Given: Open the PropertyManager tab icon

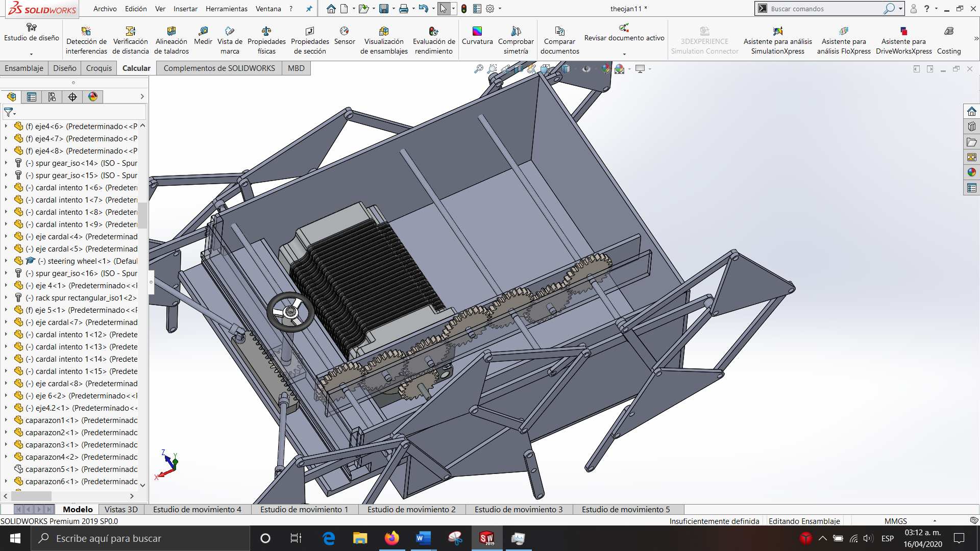Looking at the screenshot, I should click(x=32, y=97).
